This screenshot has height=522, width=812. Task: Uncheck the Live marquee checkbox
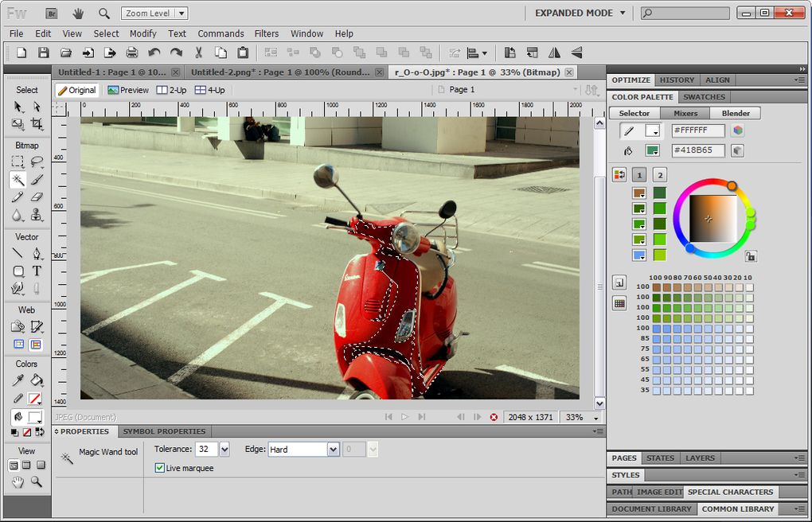point(160,469)
